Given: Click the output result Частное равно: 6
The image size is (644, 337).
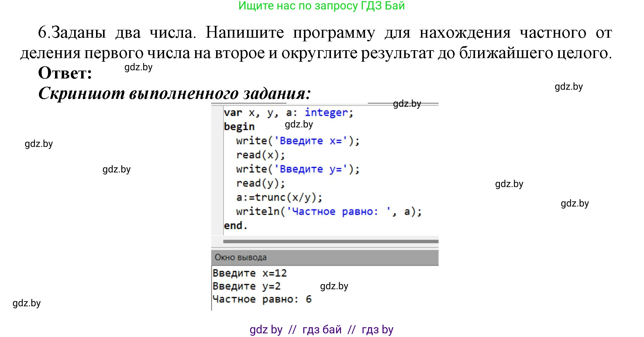Looking at the screenshot, I should pyautogui.click(x=262, y=299).
